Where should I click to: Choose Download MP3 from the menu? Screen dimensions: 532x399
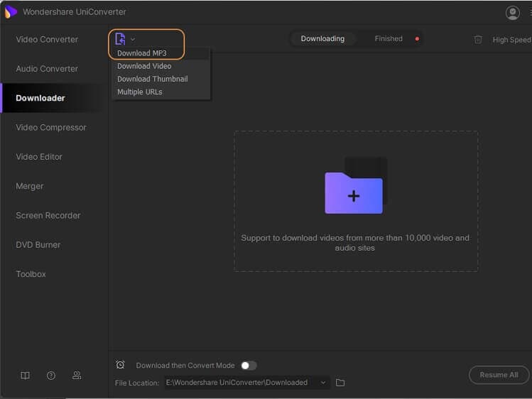point(142,53)
